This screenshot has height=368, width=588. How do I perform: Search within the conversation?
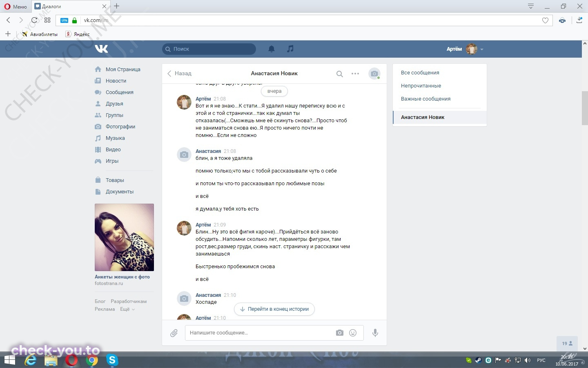(339, 74)
